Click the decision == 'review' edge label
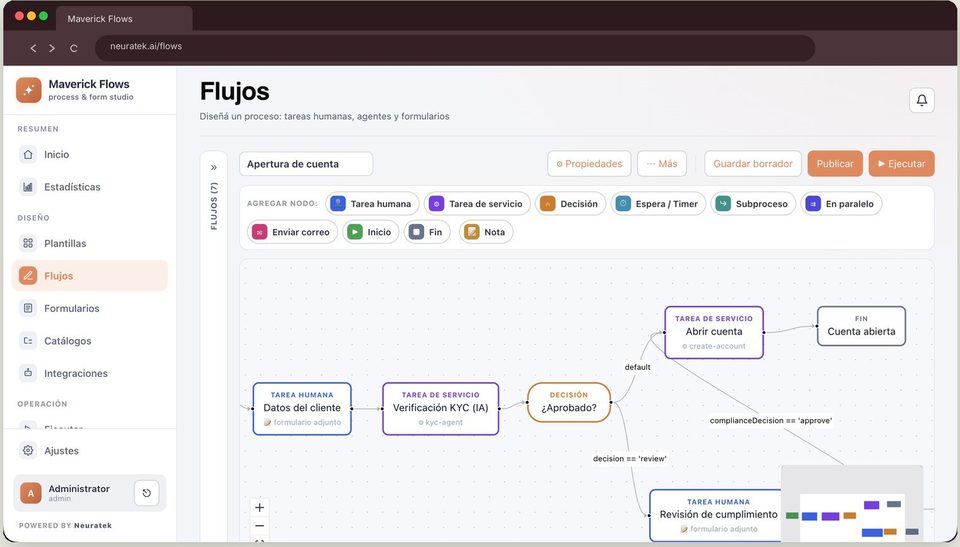 coord(629,458)
